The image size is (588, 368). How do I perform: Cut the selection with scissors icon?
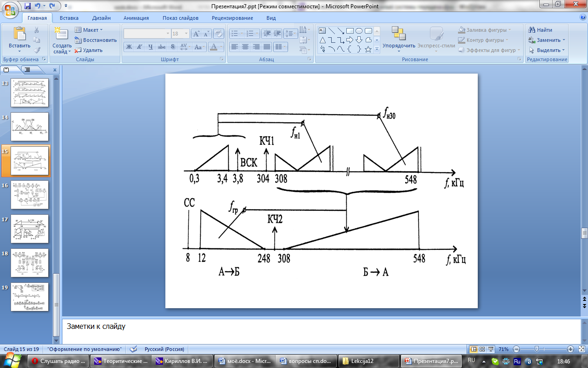coord(37,30)
